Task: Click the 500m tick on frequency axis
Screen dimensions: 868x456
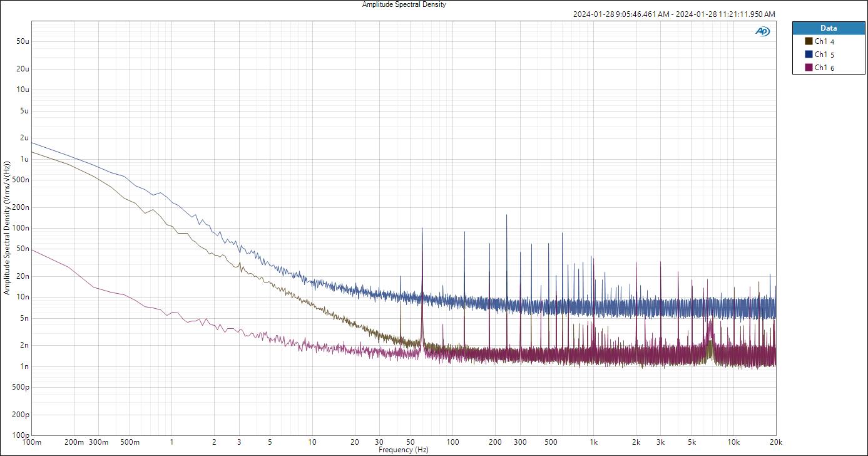Action: [130, 442]
